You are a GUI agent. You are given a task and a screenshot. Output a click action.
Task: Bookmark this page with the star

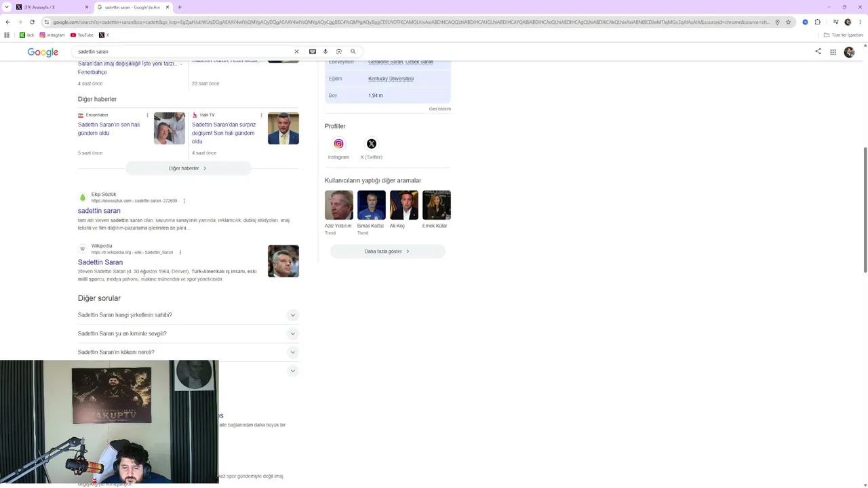(788, 22)
